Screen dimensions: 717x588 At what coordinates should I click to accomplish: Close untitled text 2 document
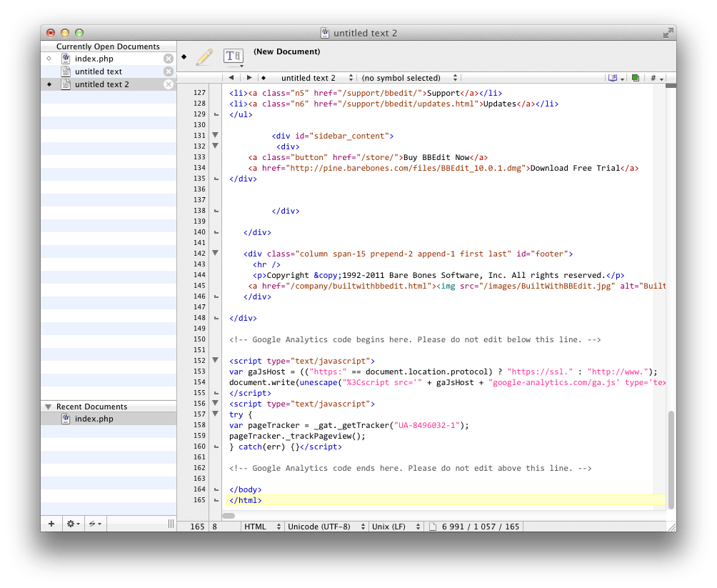[x=169, y=84]
